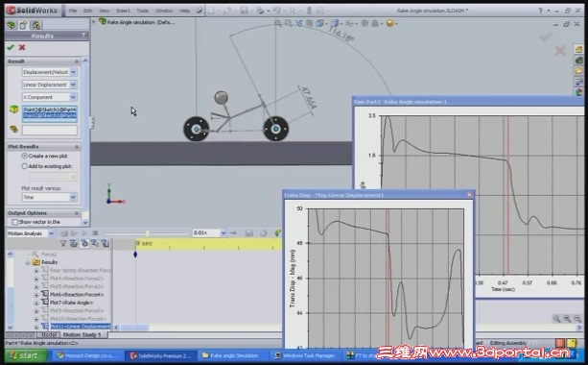588x365 pixels.
Task: Open the FeatureManager design tree tab
Action: (12, 25)
